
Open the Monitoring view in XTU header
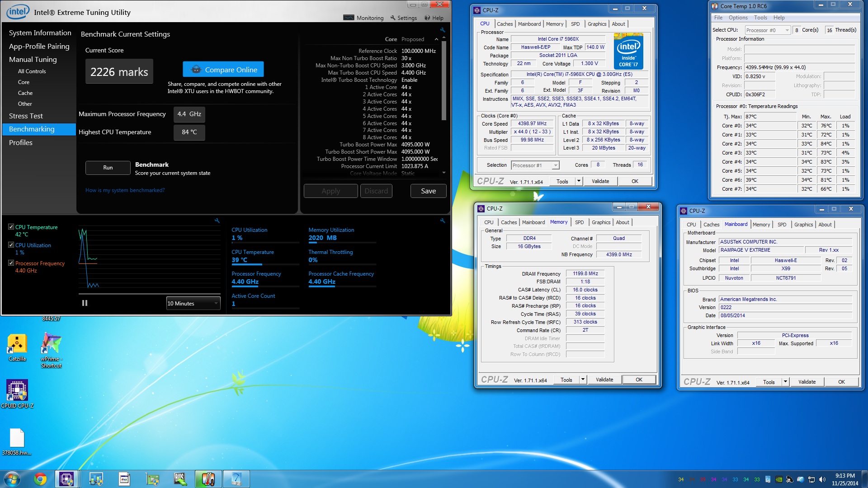pyautogui.click(x=363, y=18)
